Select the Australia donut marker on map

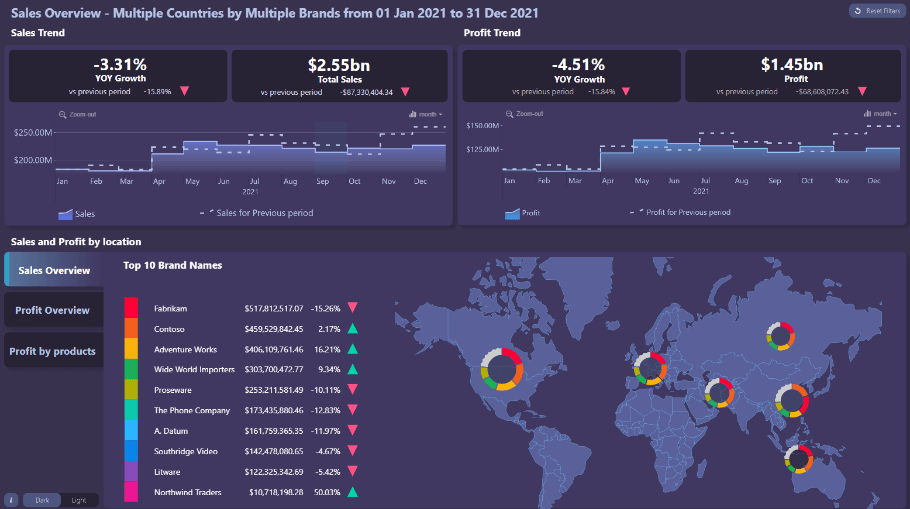click(797, 458)
